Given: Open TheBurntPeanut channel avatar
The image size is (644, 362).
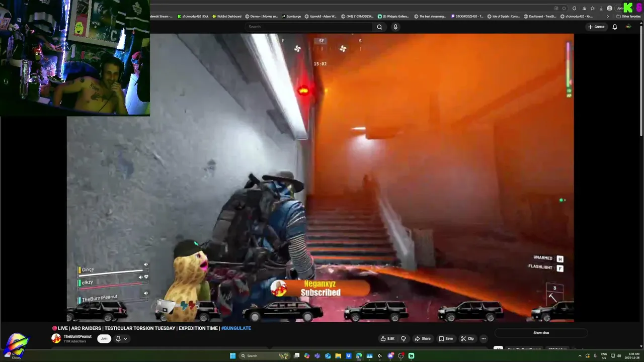Looking at the screenshot, I should pos(56,338).
